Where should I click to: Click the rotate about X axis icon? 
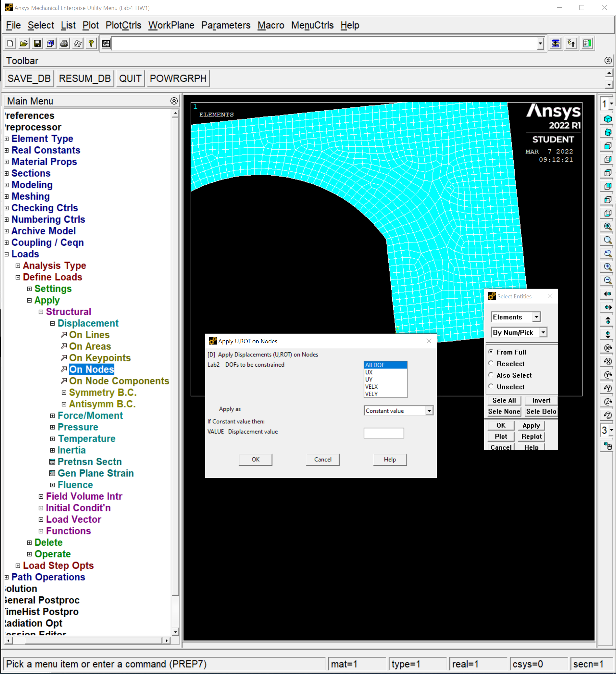click(608, 348)
